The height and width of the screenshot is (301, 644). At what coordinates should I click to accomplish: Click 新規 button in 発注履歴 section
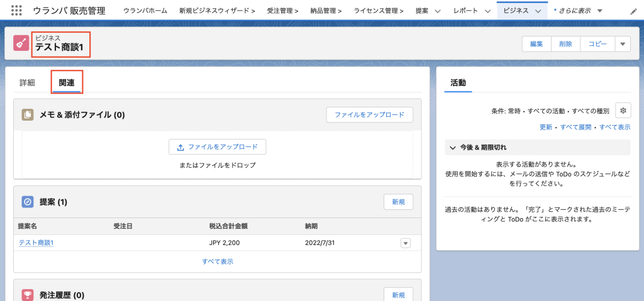398,295
